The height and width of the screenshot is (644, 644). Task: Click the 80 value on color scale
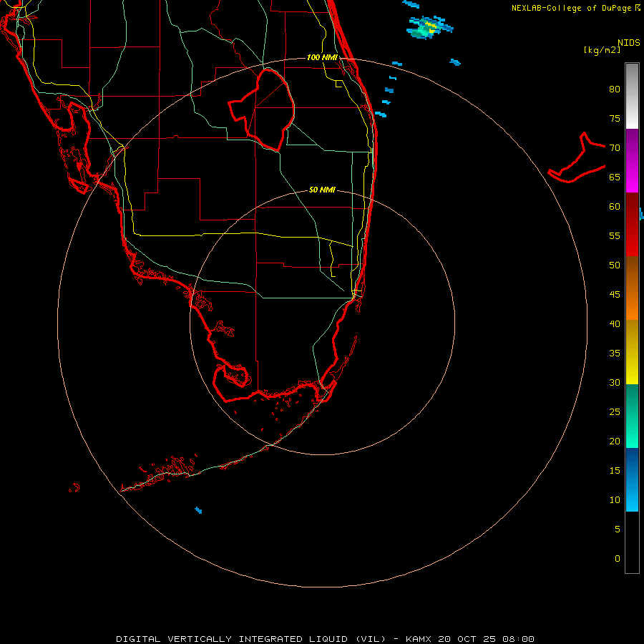[x=615, y=89]
